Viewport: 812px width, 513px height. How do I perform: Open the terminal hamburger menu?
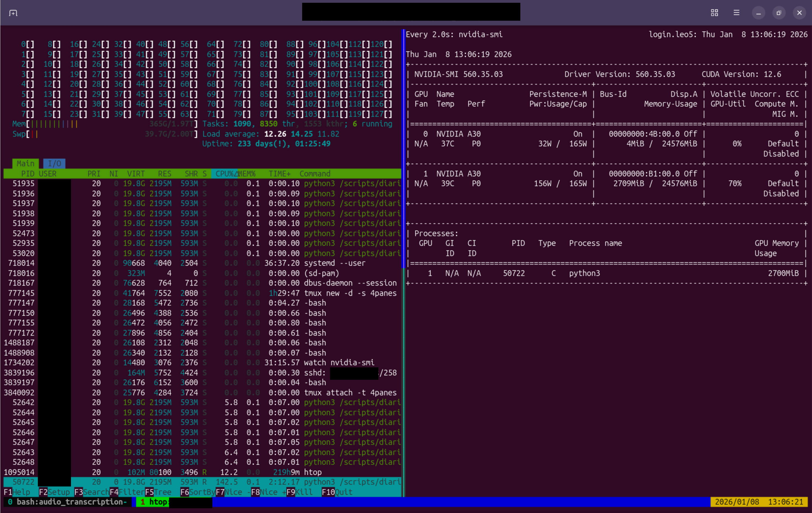[737, 13]
